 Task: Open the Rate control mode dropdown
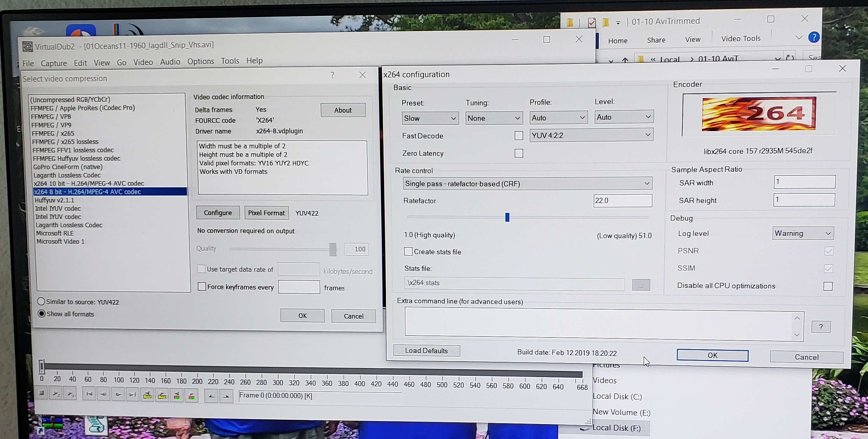click(x=527, y=183)
